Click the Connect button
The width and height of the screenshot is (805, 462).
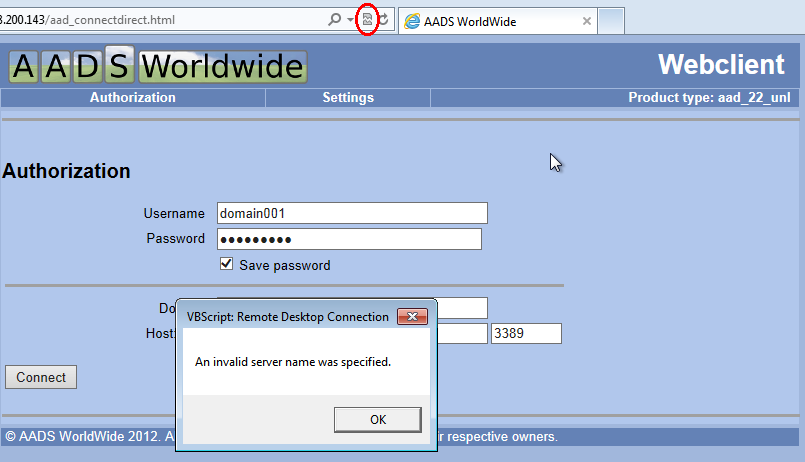click(41, 377)
